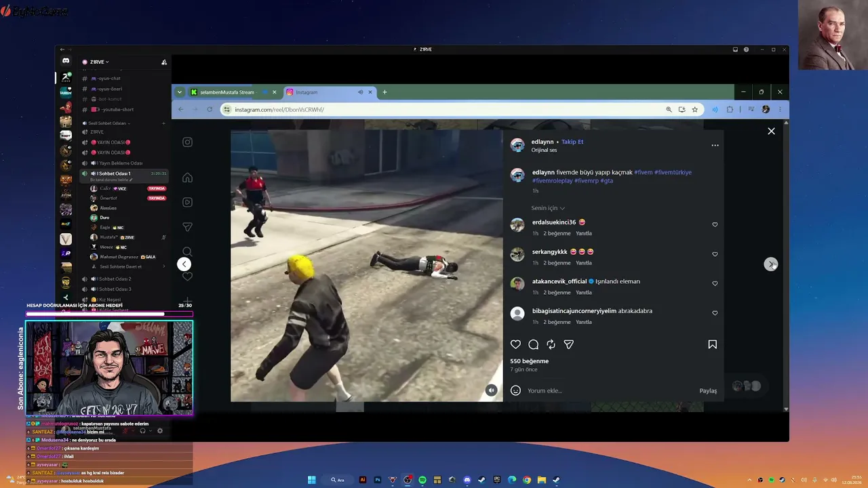Open the Instagram logo in the left sidebar
This screenshot has width=868, height=488.
(187, 142)
